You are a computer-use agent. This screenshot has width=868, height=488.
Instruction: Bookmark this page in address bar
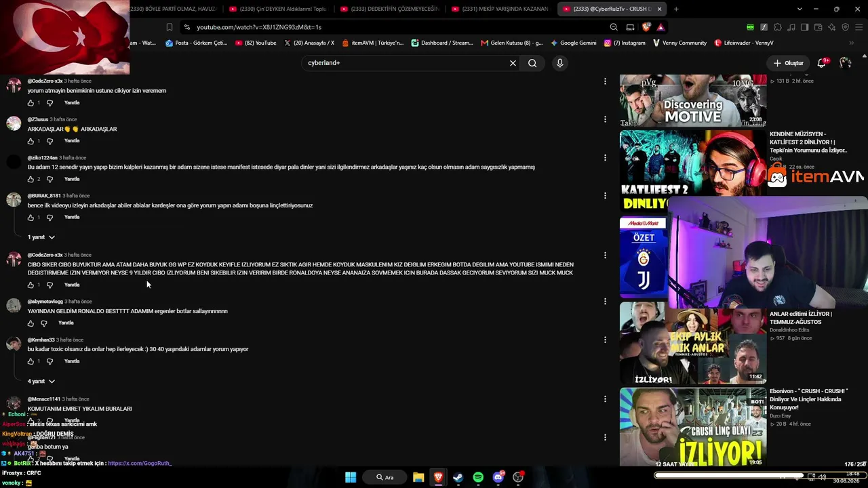pos(170,27)
